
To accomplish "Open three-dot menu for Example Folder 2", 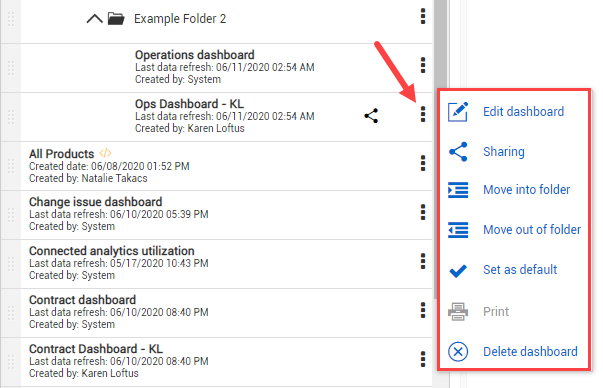I will click(x=423, y=16).
